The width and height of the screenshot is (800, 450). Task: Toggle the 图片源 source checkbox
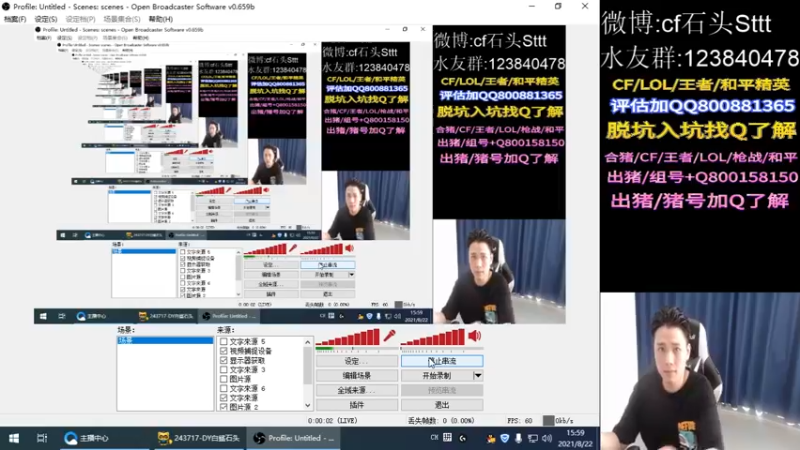223,379
